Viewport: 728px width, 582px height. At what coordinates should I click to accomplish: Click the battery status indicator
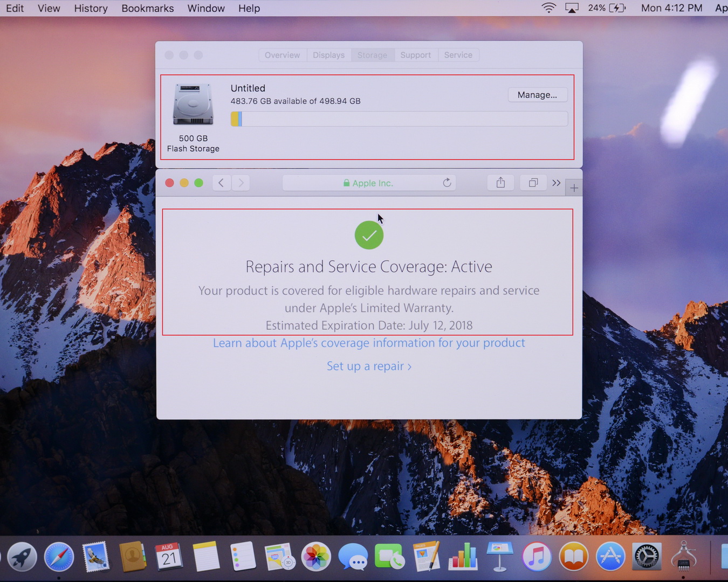607,8
